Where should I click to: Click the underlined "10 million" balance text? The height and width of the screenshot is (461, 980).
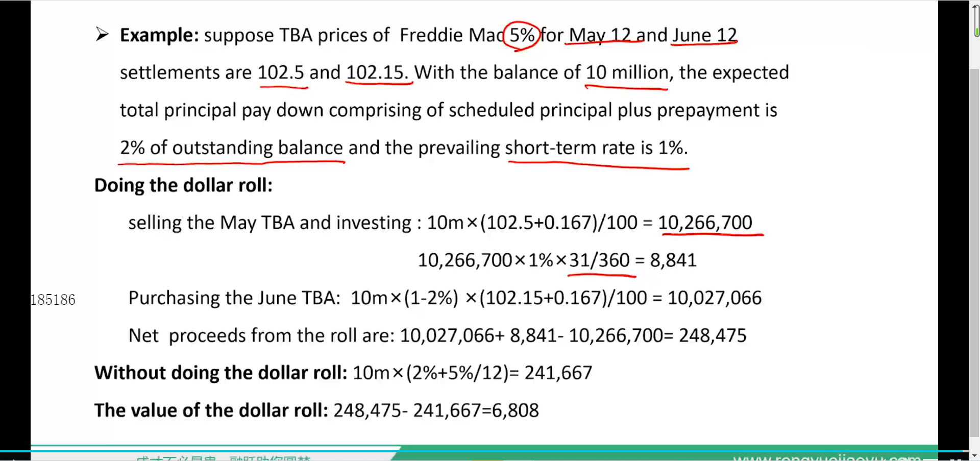point(626,72)
